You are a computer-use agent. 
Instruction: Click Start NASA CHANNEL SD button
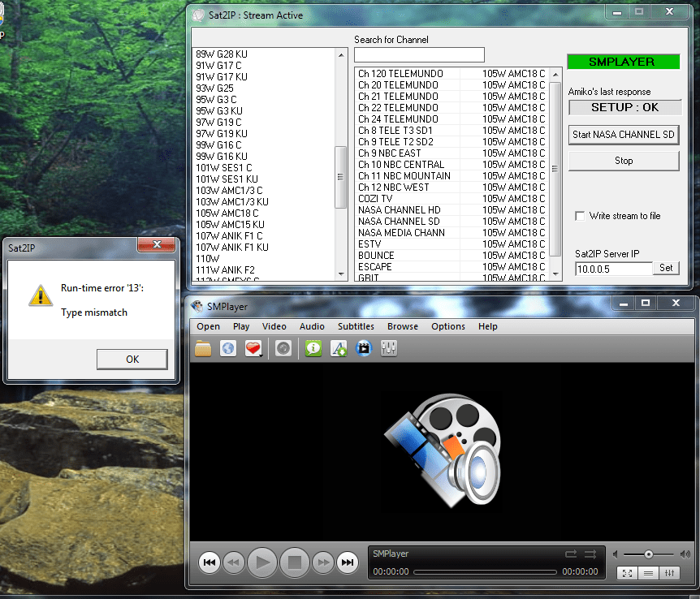pyautogui.click(x=624, y=135)
